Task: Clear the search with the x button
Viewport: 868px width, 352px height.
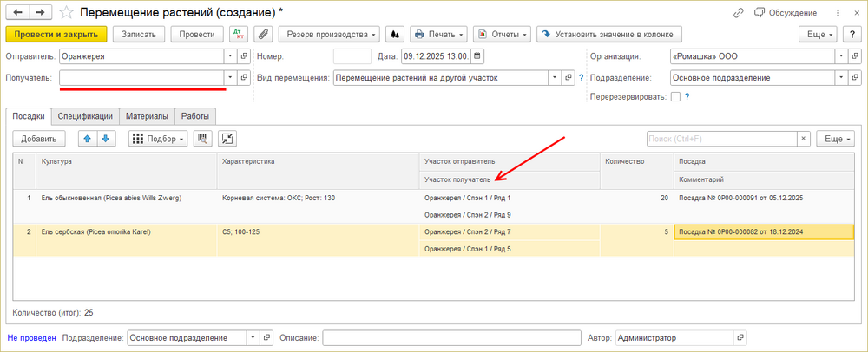Action: [x=804, y=139]
